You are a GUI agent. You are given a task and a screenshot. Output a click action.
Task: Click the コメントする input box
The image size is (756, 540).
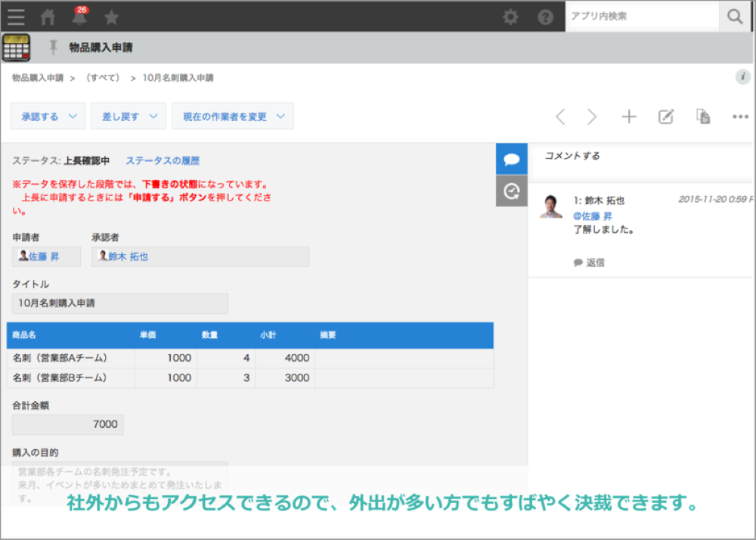[x=641, y=156]
